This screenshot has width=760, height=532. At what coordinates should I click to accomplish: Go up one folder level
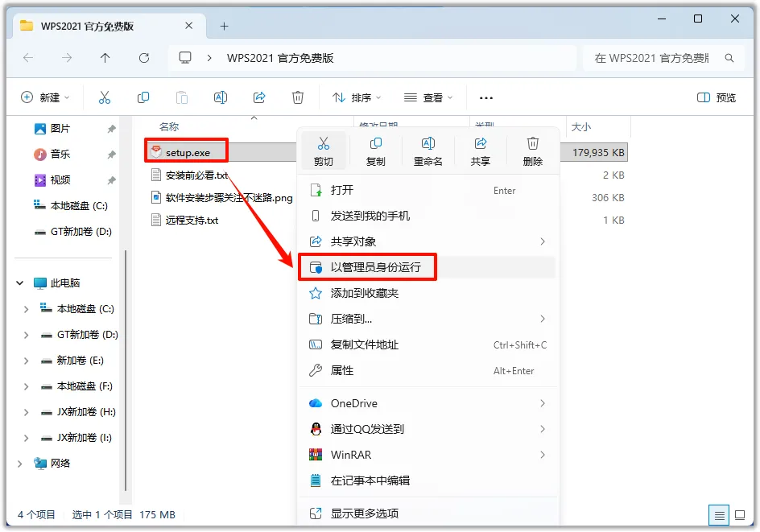pyautogui.click(x=105, y=58)
